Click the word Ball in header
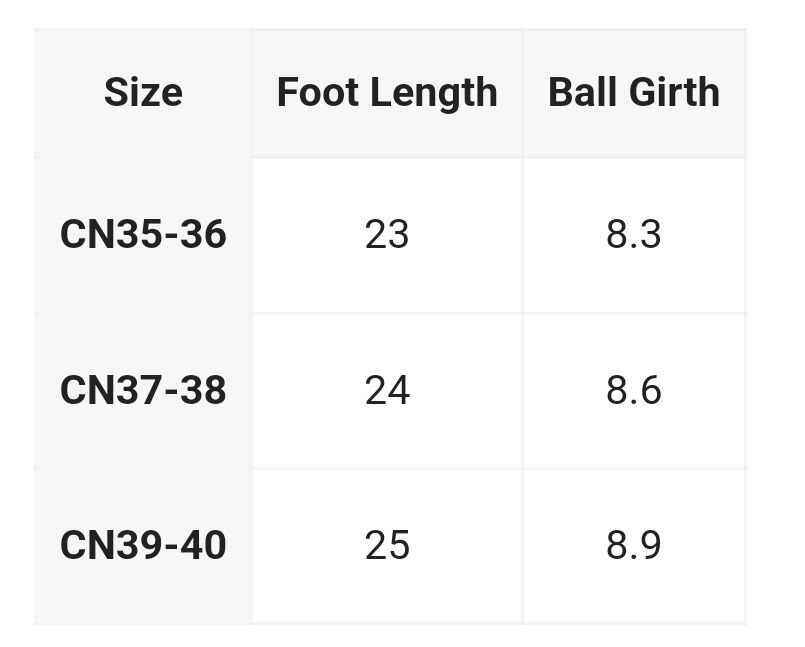The image size is (805, 647). [583, 92]
